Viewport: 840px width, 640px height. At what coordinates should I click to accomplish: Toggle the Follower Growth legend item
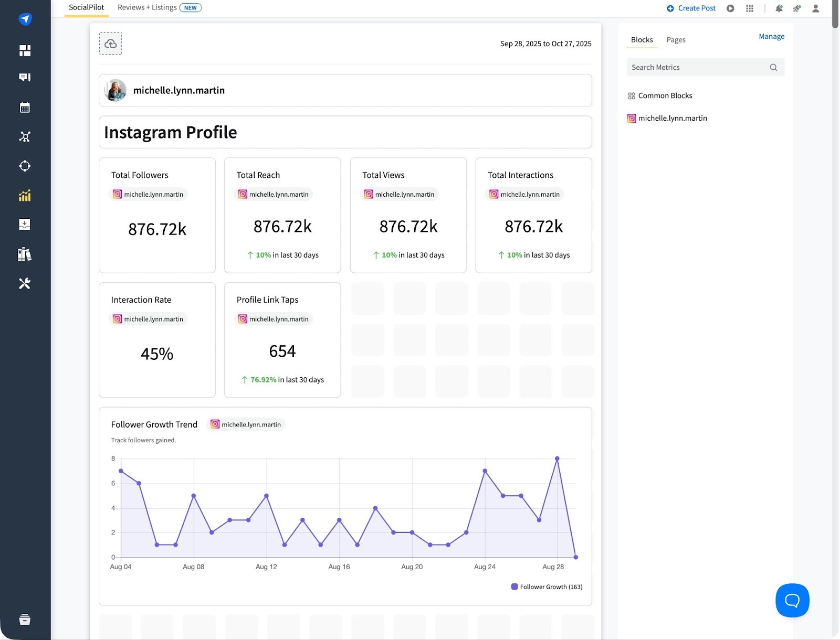coord(547,586)
